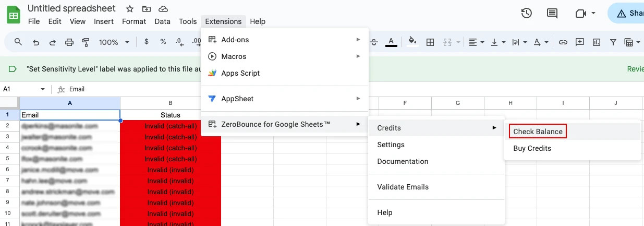This screenshot has height=226, width=644.
Task: Click Buy Credits option
Action: pos(532,148)
